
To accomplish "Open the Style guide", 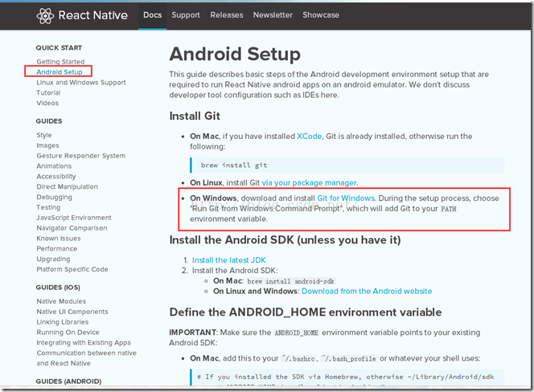I will (x=44, y=135).
